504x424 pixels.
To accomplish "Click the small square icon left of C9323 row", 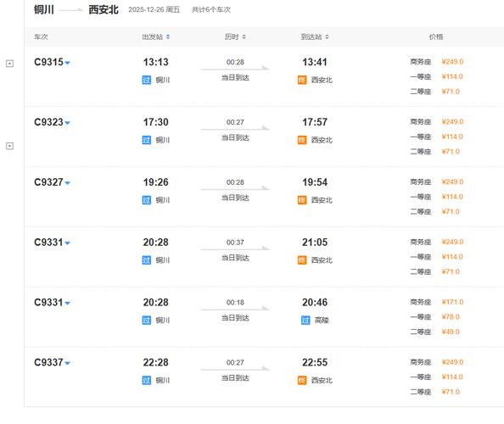I will click(10, 146).
